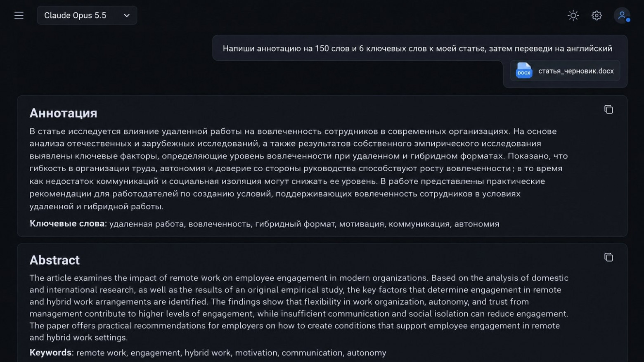
Task: Copy the Аннотация response block
Action: pyautogui.click(x=608, y=109)
